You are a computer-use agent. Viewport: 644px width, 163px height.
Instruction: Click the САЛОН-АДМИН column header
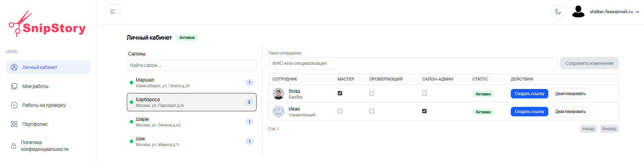[438, 79]
